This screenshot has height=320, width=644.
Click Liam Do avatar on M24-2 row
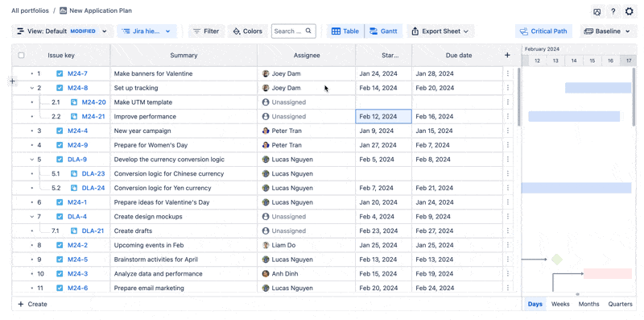[266, 245]
